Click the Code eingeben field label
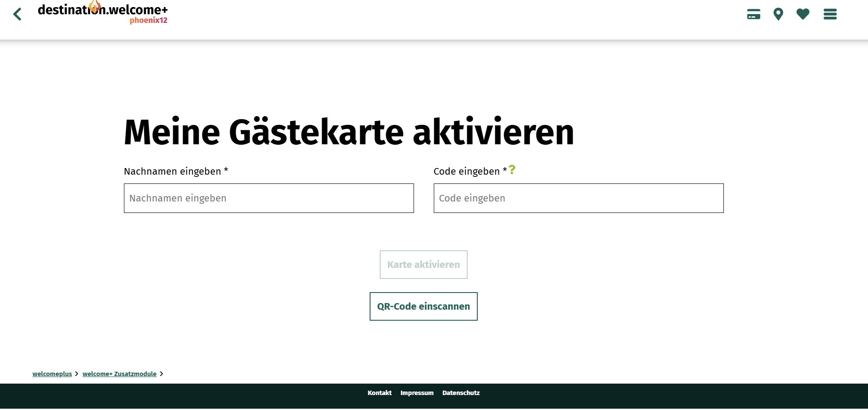 click(x=470, y=171)
